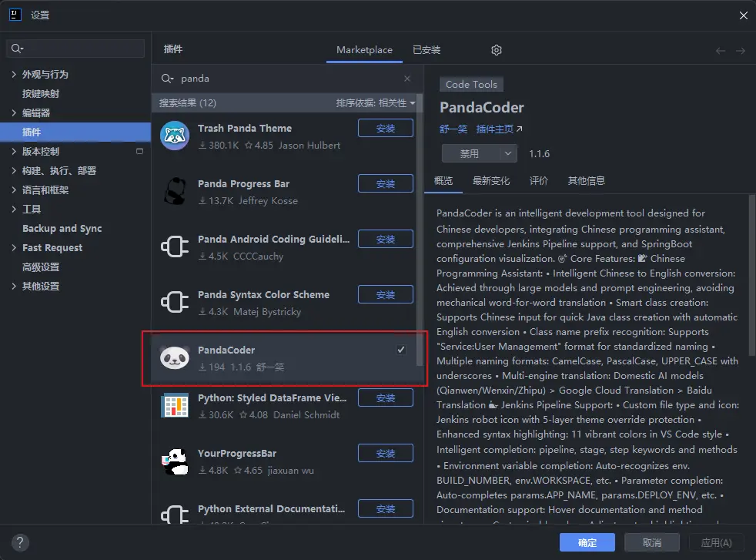Expand 外观与行为 settings node

(x=14, y=74)
